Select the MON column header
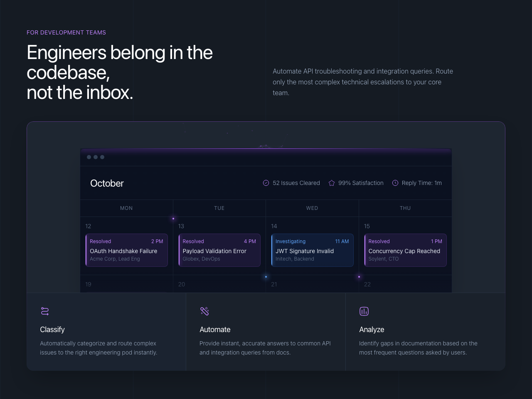This screenshot has height=399, width=532. [126, 208]
